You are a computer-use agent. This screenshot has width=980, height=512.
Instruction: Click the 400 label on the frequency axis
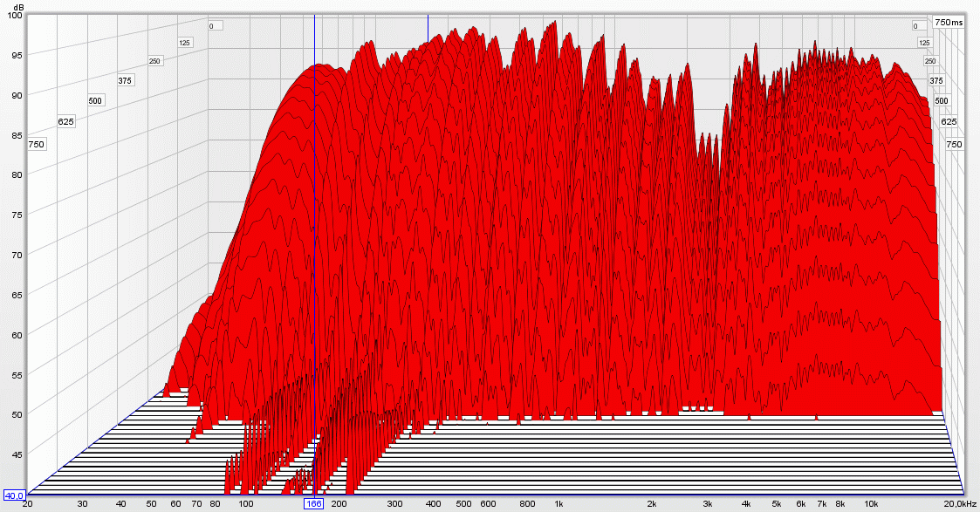[x=433, y=504]
